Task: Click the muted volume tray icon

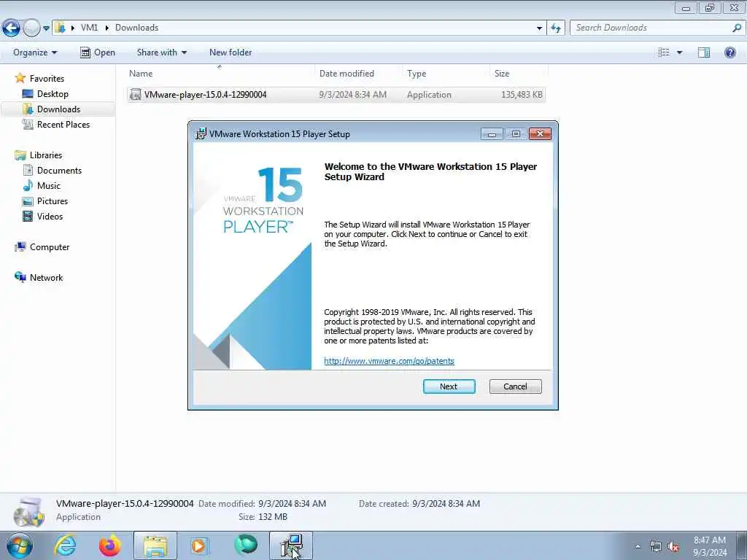Action: (673, 547)
